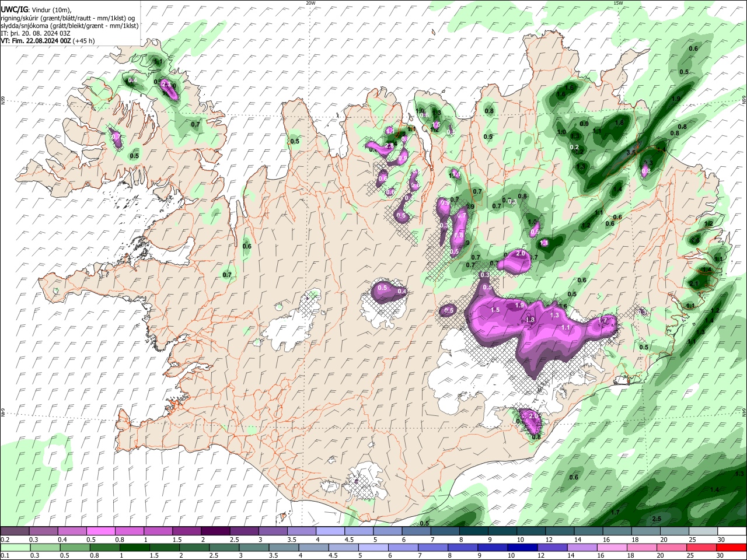Select dark teal snow swatch between 8 and 9

point(474,531)
